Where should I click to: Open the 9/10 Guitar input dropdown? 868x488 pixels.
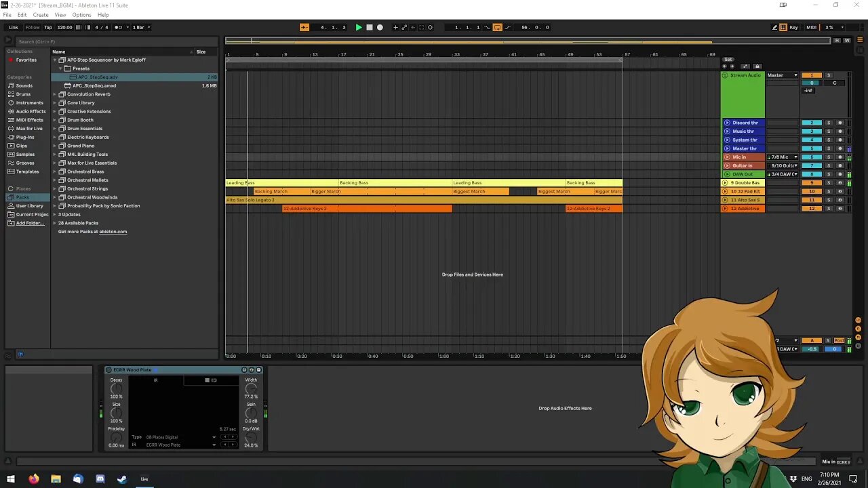tap(783, 165)
